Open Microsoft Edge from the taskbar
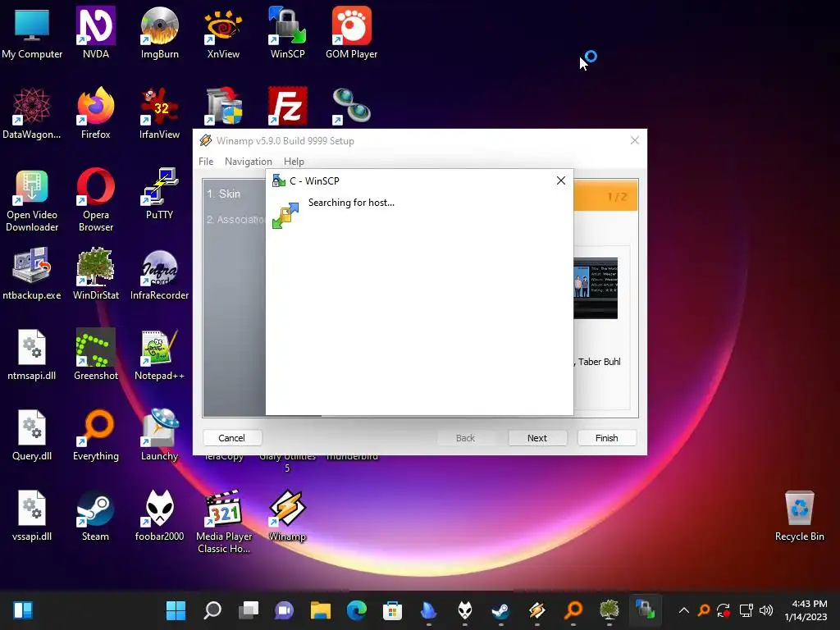This screenshot has width=840, height=630. 356,610
